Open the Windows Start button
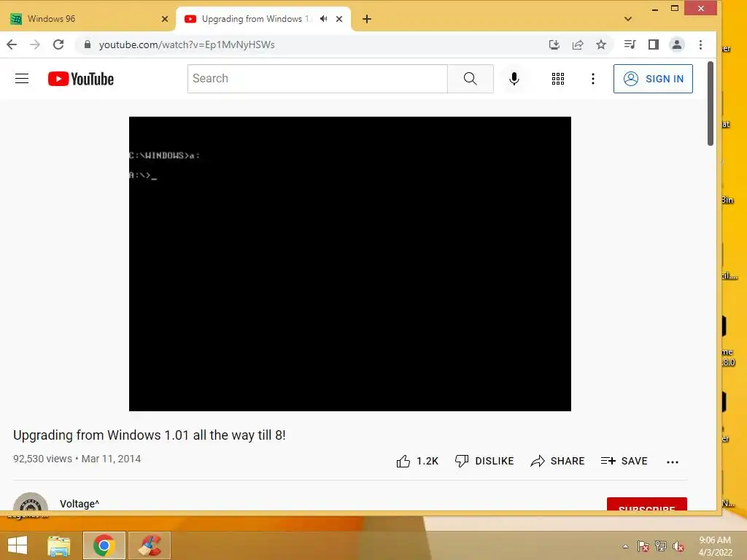 pyautogui.click(x=18, y=545)
